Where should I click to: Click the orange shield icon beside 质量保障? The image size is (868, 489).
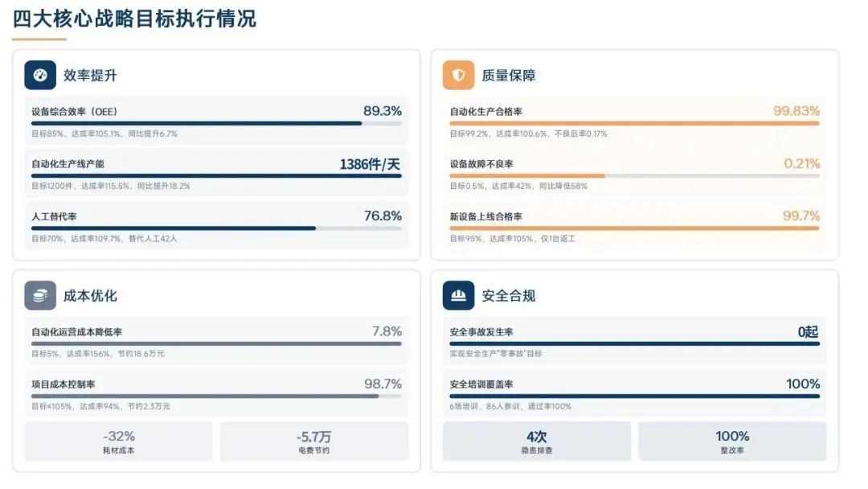tap(458, 75)
